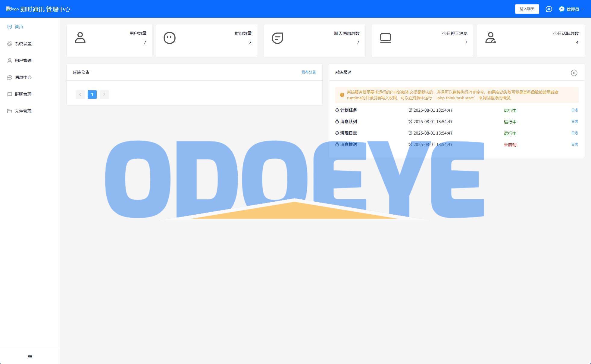
Task: Open 用户管理 in sidebar
Action: coord(23,61)
